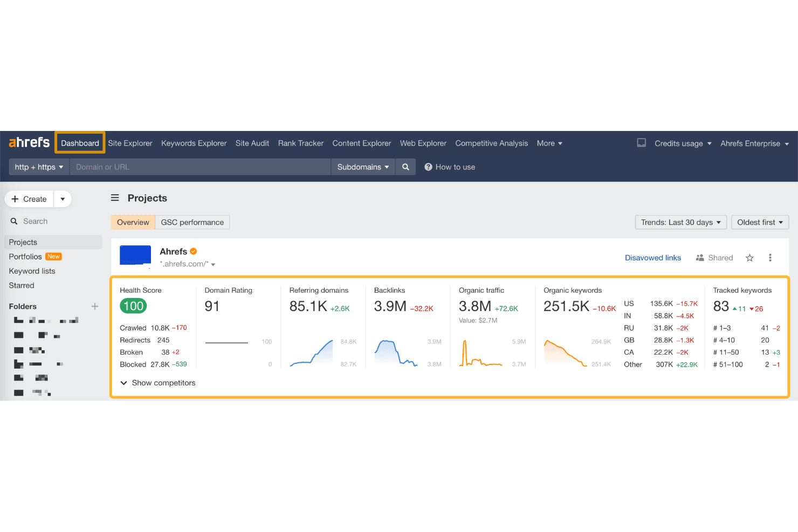Click the ahrefs logo

coord(29,143)
